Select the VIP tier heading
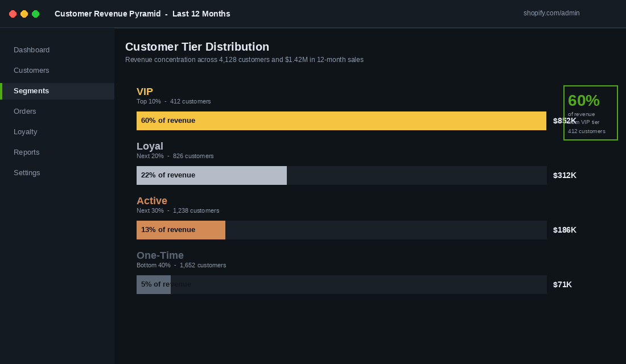The width and height of the screenshot is (626, 364). pyautogui.click(x=145, y=92)
